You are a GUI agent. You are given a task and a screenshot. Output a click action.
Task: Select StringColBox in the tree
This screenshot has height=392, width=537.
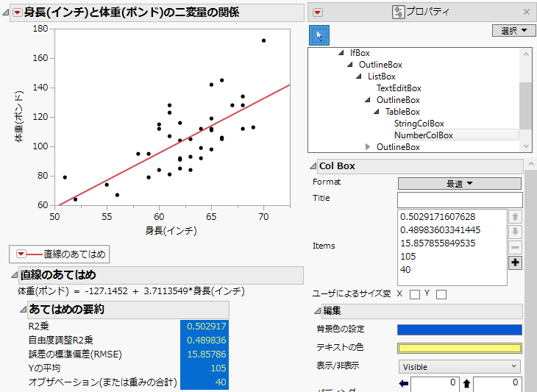click(419, 124)
